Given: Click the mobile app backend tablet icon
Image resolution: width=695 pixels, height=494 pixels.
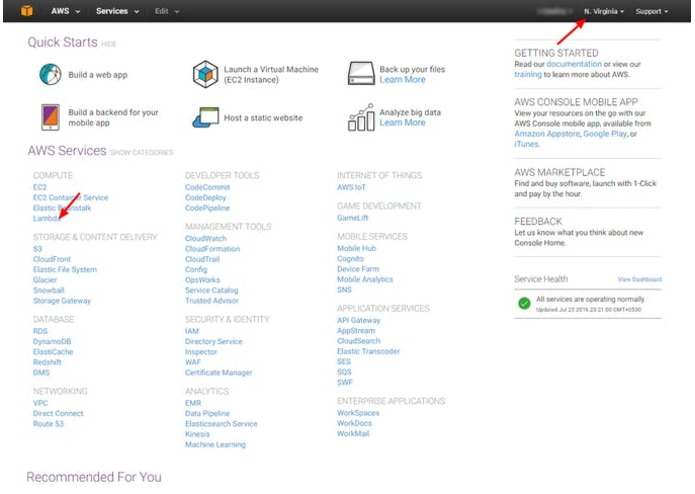Looking at the screenshot, I should tap(50, 117).
